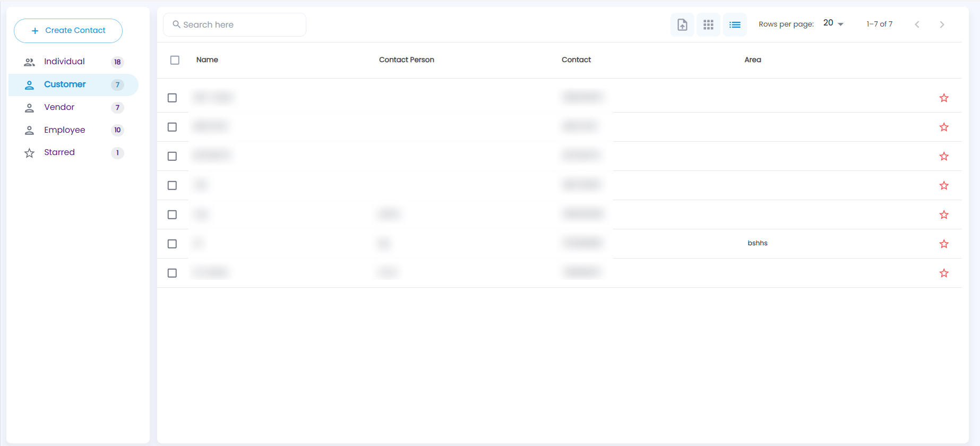This screenshot has width=980, height=446.
Task: Check the fourth contact row checkbox
Action: click(172, 185)
